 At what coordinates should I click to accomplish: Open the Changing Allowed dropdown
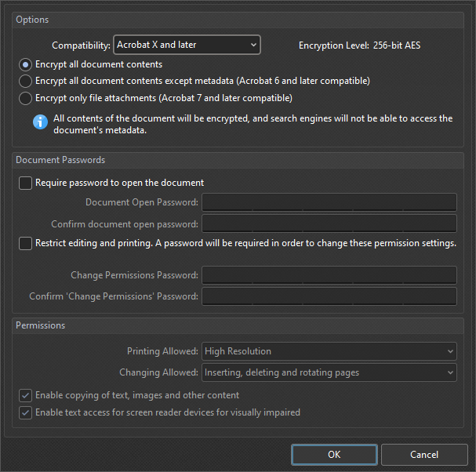pos(329,372)
